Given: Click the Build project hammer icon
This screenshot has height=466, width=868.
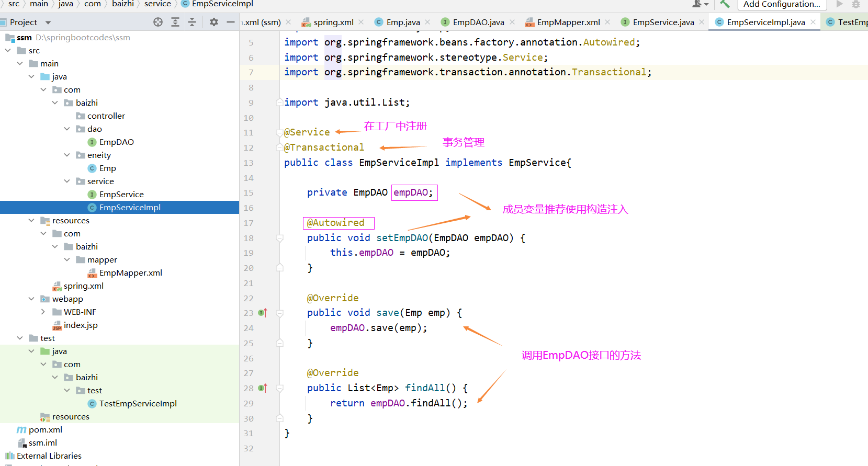Looking at the screenshot, I should [725, 4].
